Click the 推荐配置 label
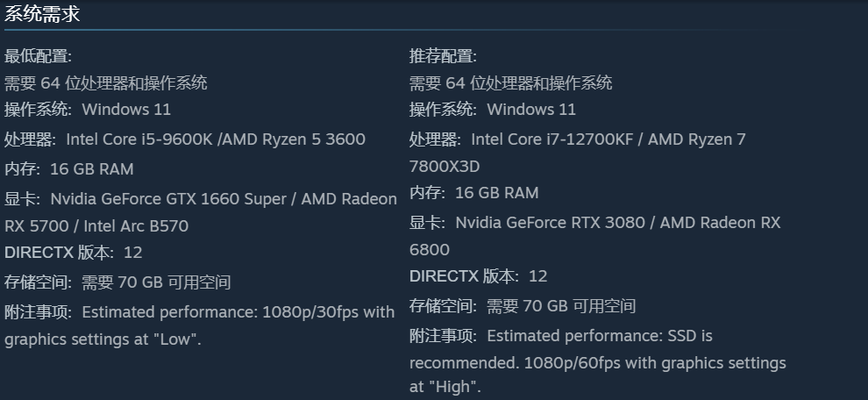Screen dimensions: 868x400 [x=443, y=57]
